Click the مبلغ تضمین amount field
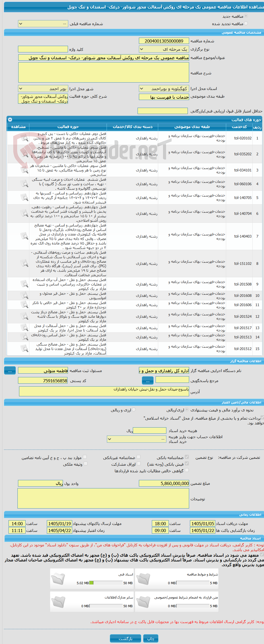The width and height of the screenshot is (264, 644). pyautogui.click(x=164, y=483)
